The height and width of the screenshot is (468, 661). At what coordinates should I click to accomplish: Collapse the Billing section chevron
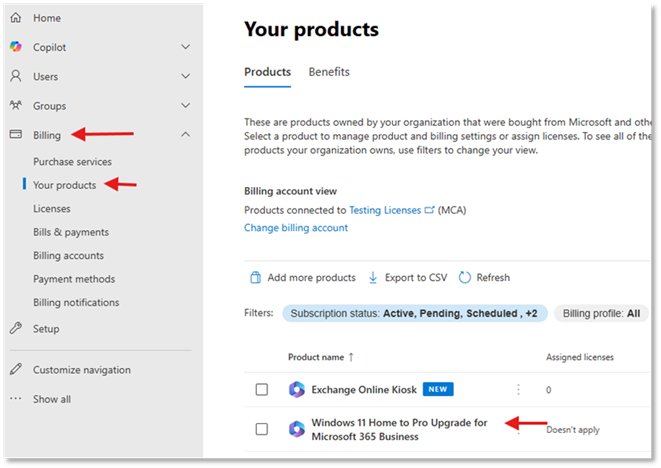tap(185, 134)
